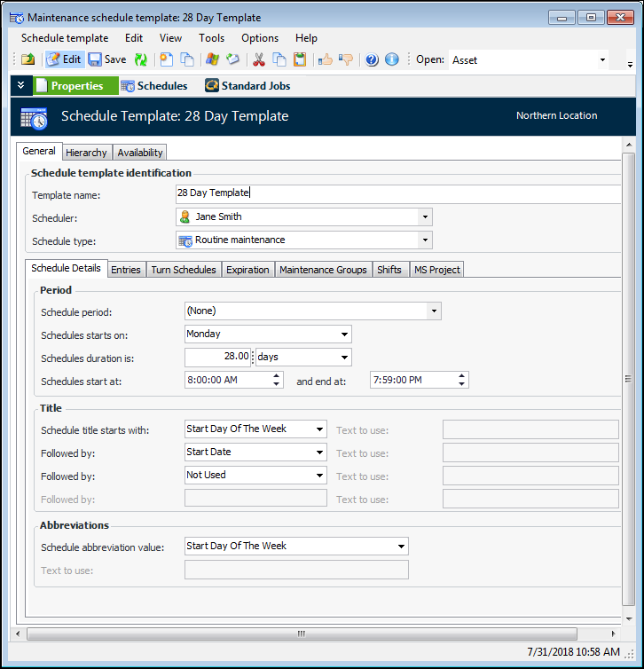Click the thumbs down icon
This screenshot has height=669, width=644.
[x=346, y=59]
